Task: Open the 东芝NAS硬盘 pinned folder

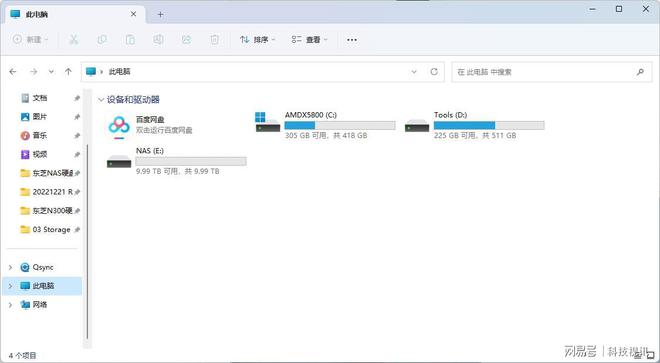Action: (x=47, y=173)
